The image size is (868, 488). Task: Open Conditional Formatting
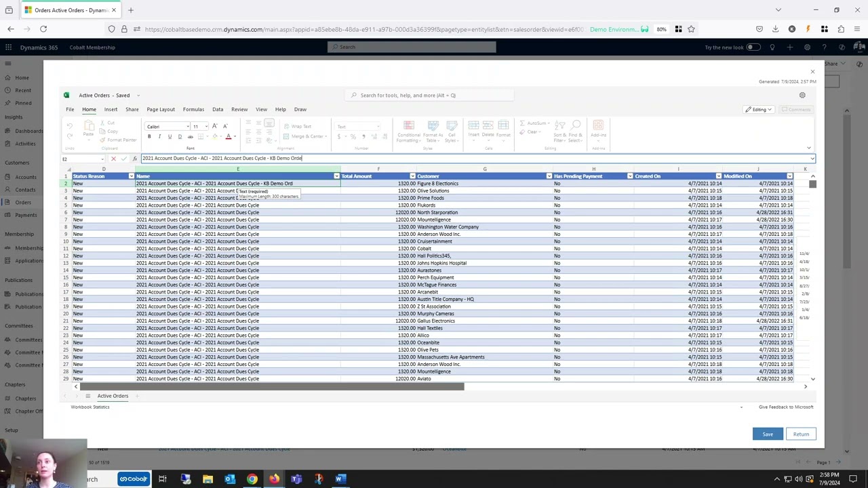point(409,131)
